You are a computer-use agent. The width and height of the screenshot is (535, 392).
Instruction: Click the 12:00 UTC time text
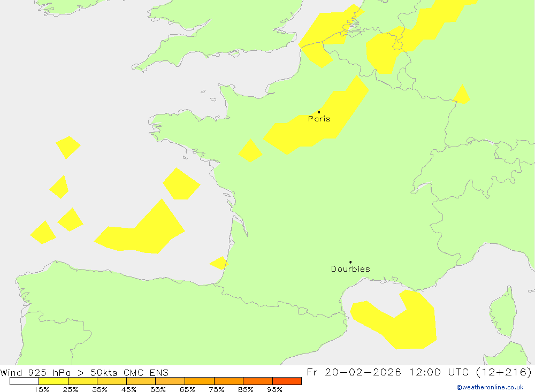coord(440,372)
